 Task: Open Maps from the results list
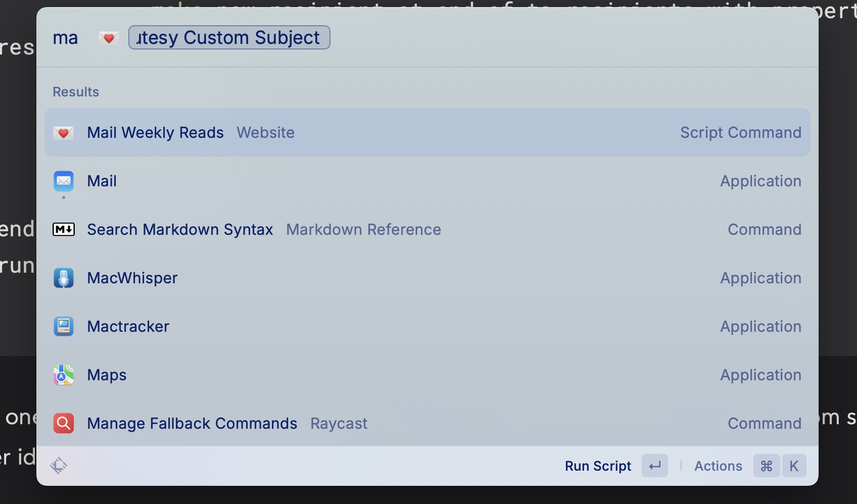(x=107, y=375)
